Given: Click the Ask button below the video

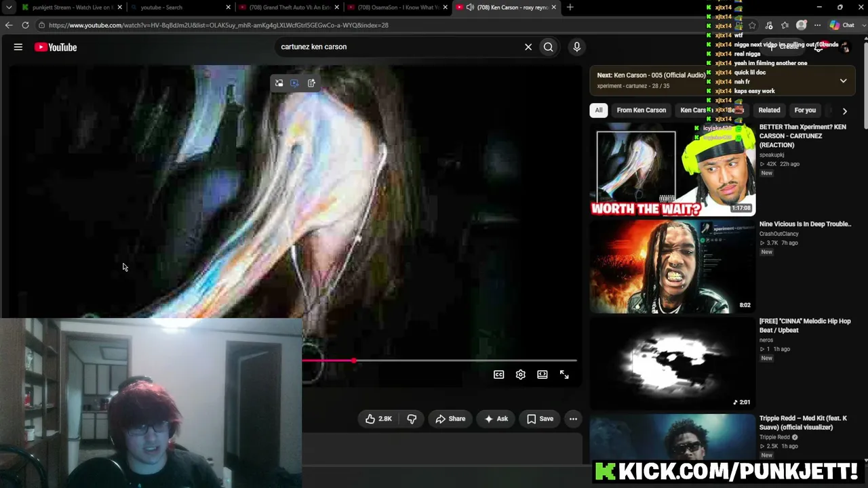Looking at the screenshot, I should click(496, 419).
